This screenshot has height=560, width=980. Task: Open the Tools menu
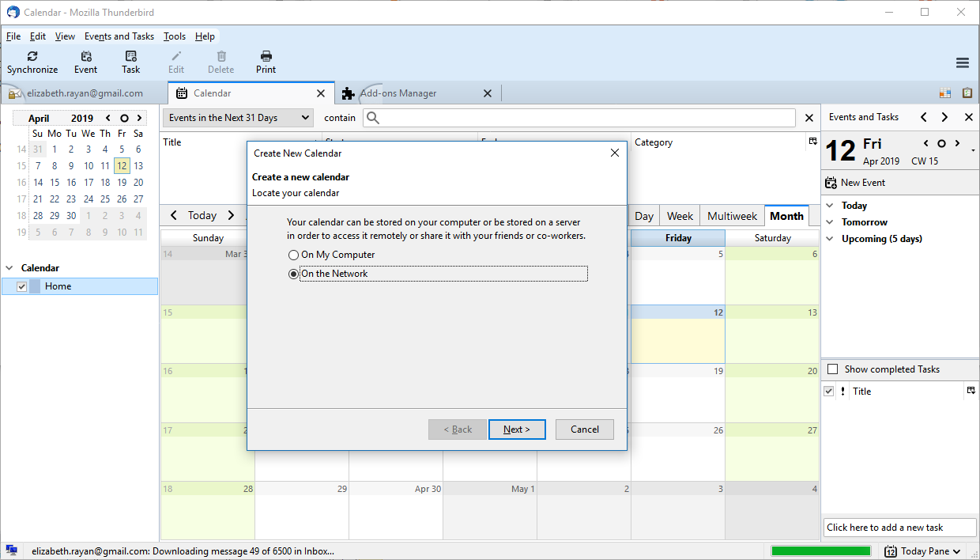[174, 36]
